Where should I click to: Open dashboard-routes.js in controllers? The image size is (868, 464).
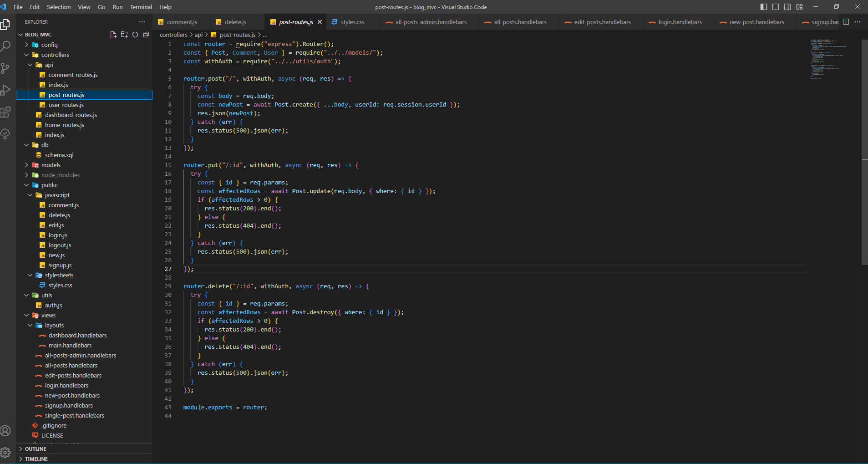tap(84, 115)
